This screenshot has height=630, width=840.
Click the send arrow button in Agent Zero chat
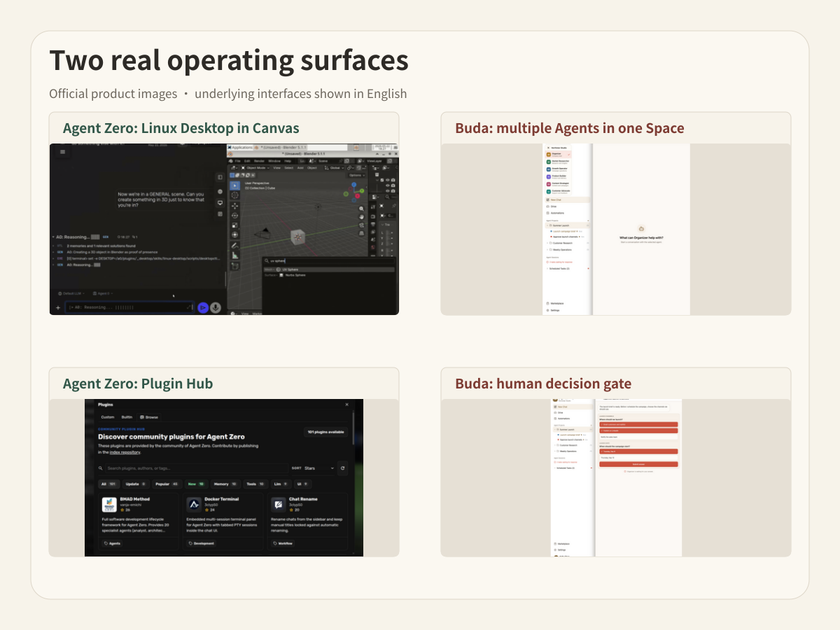pyautogui.click(x=203, y=307)
